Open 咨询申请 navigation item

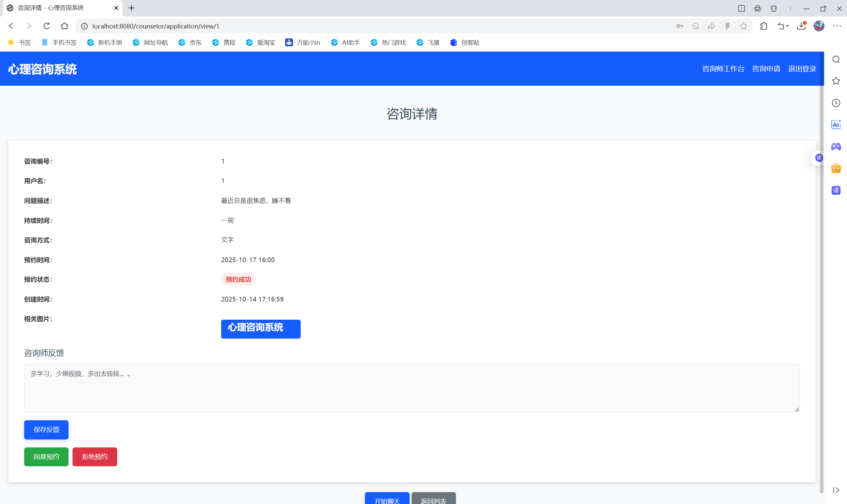pyautogui.click(x=766, y=69)
